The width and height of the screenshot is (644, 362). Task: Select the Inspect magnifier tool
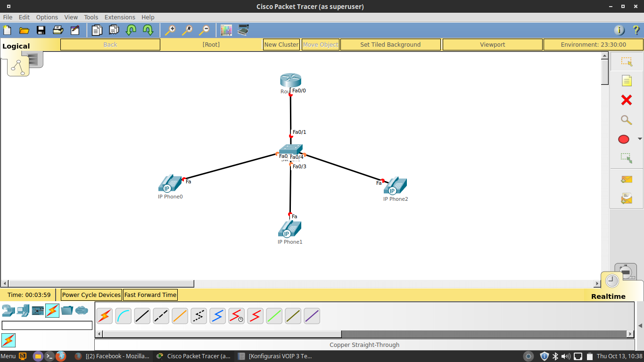click(x=626, y=120)
